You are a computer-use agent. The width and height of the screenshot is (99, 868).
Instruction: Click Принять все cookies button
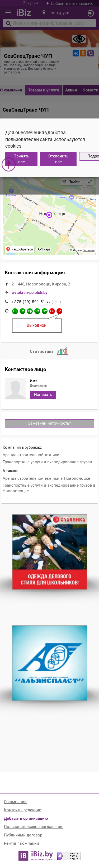pyautogui.click(x=21, y=159)
